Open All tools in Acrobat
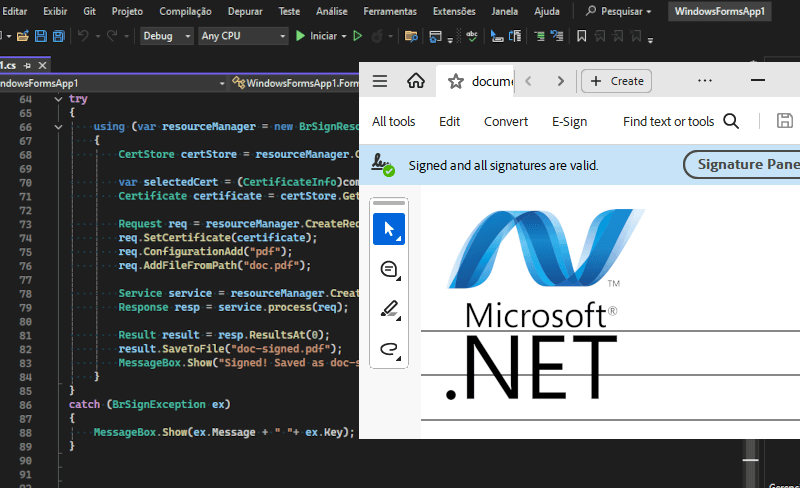Screen dimensions: 800x488 pos(393,121)
